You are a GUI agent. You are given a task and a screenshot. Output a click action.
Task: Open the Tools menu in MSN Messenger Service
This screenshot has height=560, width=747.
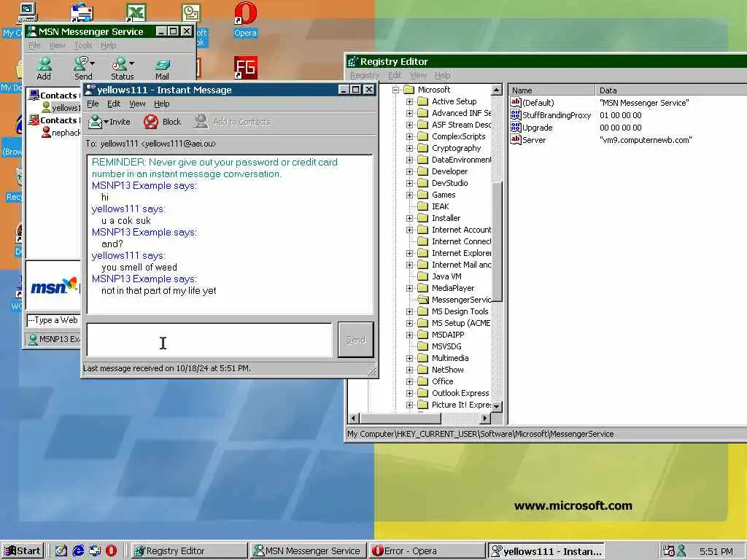83,45
